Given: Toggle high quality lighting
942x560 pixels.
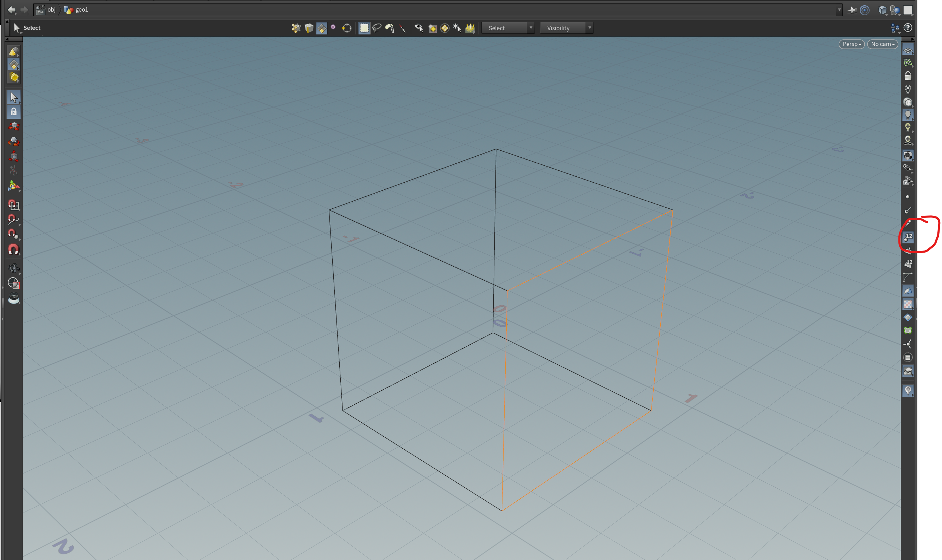Looking at the screenshot, I should coord(908,128).
